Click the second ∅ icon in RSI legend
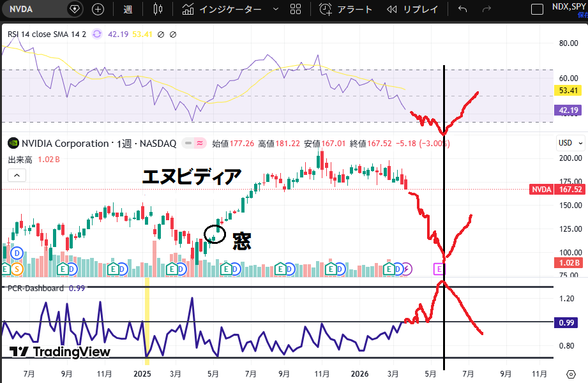588x383 pixels. [x=173, y=34]
